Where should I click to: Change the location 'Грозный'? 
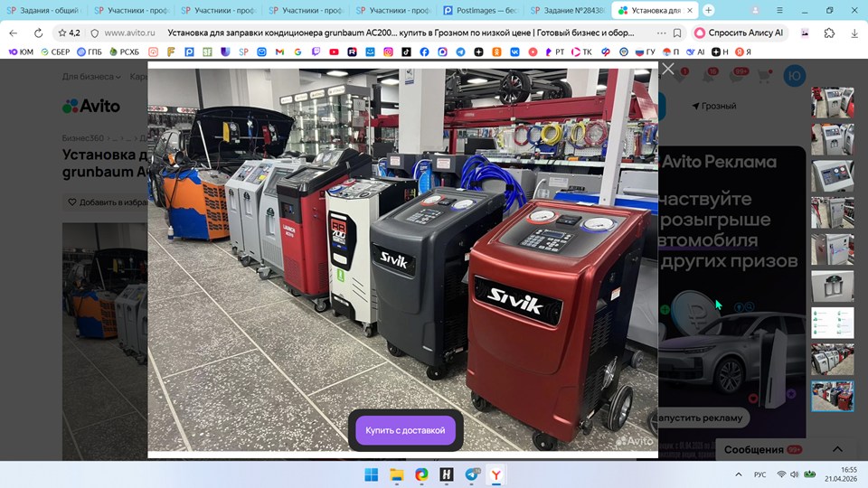click(714, 106)
